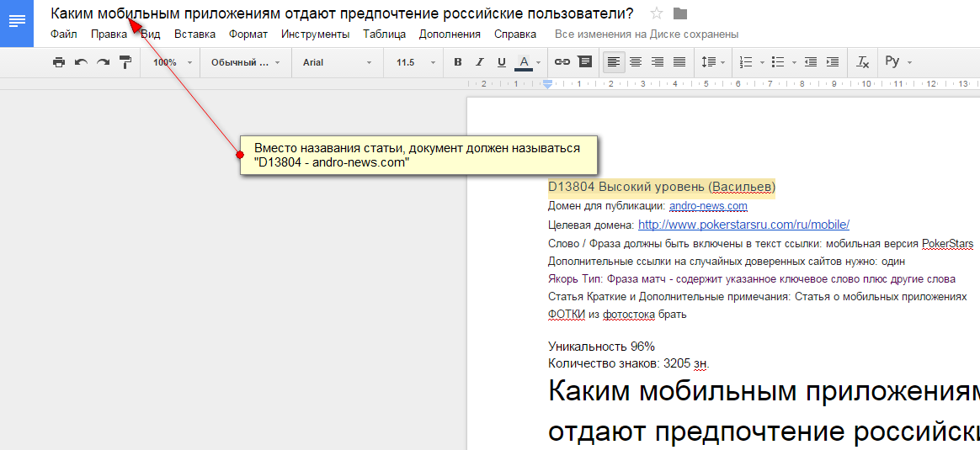Open the zoom 100% dropdown
Viewport: 980px width, 450px height.
172,62
